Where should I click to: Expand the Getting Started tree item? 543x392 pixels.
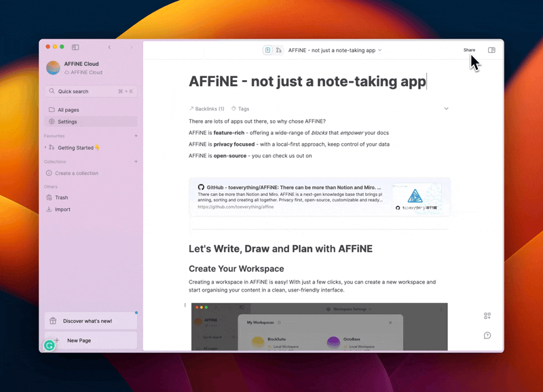(45, 147)
